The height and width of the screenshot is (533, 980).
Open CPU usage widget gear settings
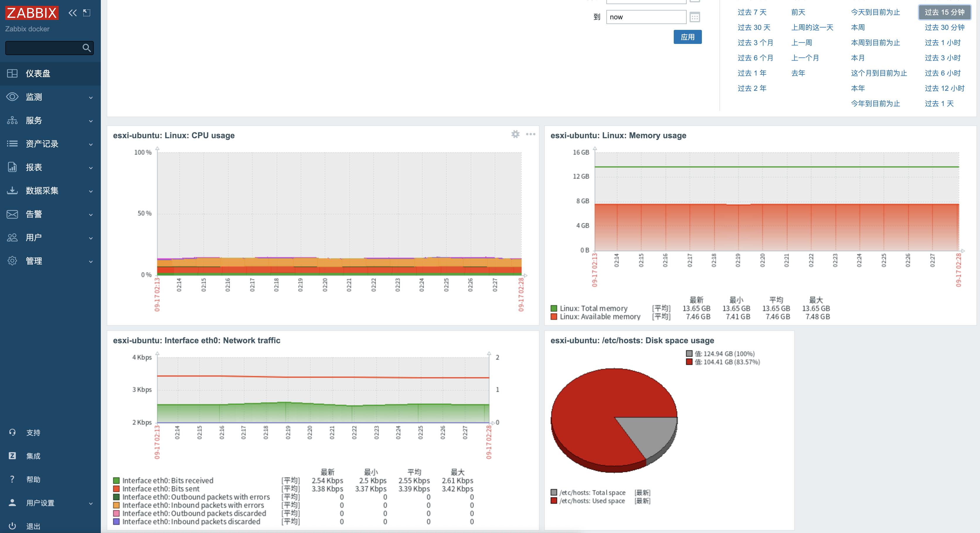tap(515, 134)
